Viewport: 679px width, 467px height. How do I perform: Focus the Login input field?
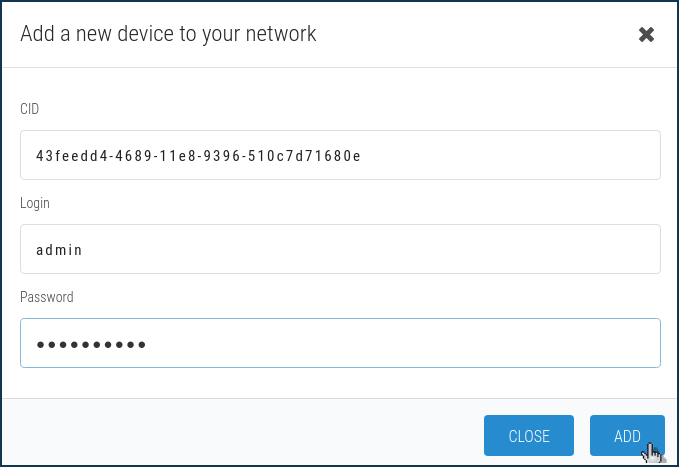pyautogui.click(x=340, y=249)
